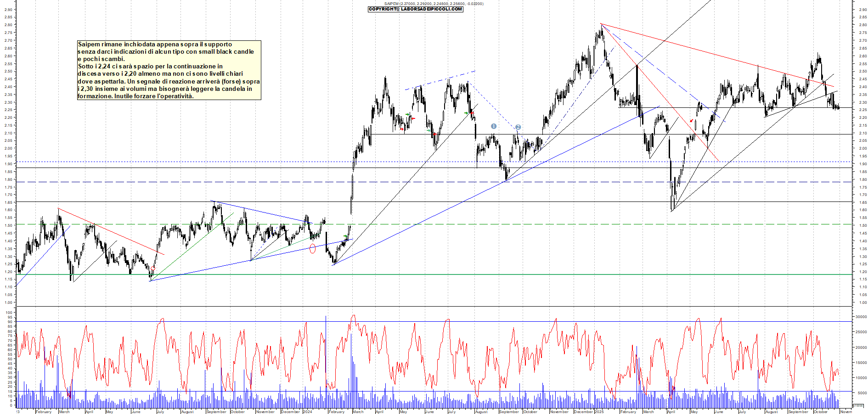Select the circle annotation near February 2024
This screenshot has height=414, width=868.
coord(313,248)
